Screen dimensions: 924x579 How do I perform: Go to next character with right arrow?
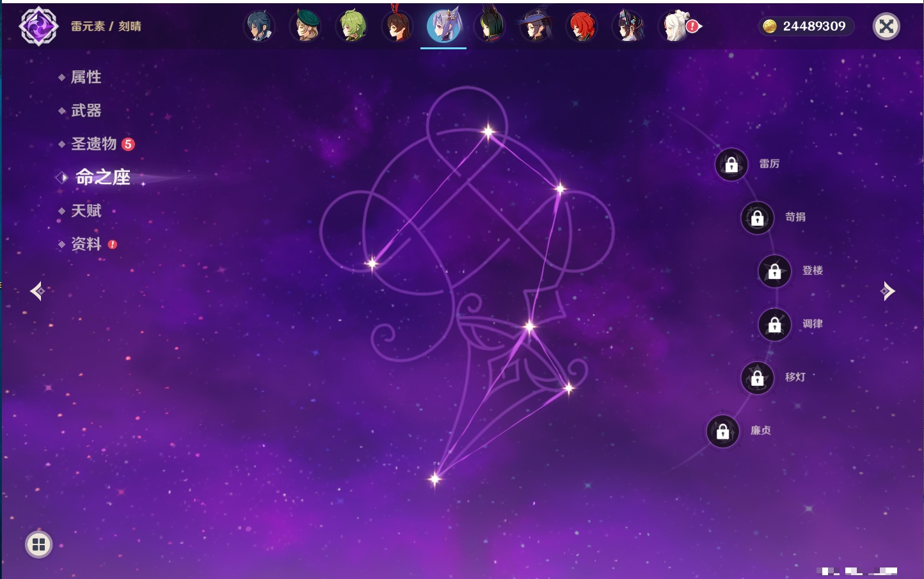pos(888,291)
